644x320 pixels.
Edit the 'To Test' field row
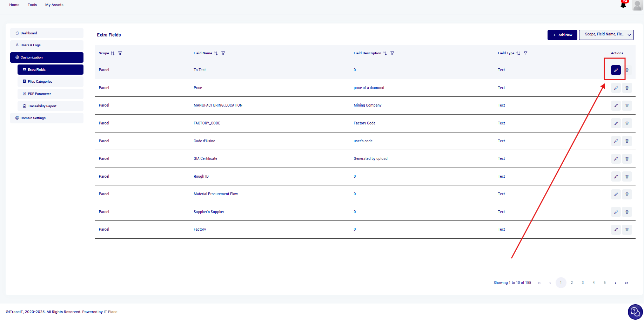point(616,70)
